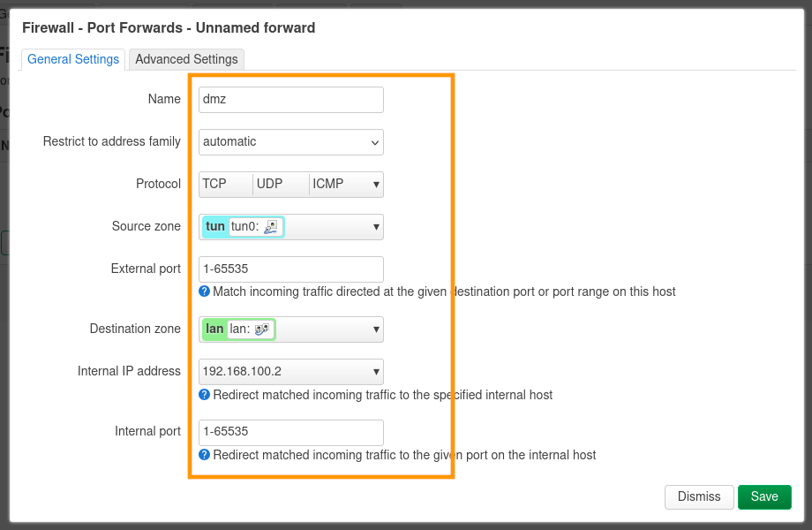Click the help icon under Internal IP address
This screenshot has width=812, height=530.
204,395
